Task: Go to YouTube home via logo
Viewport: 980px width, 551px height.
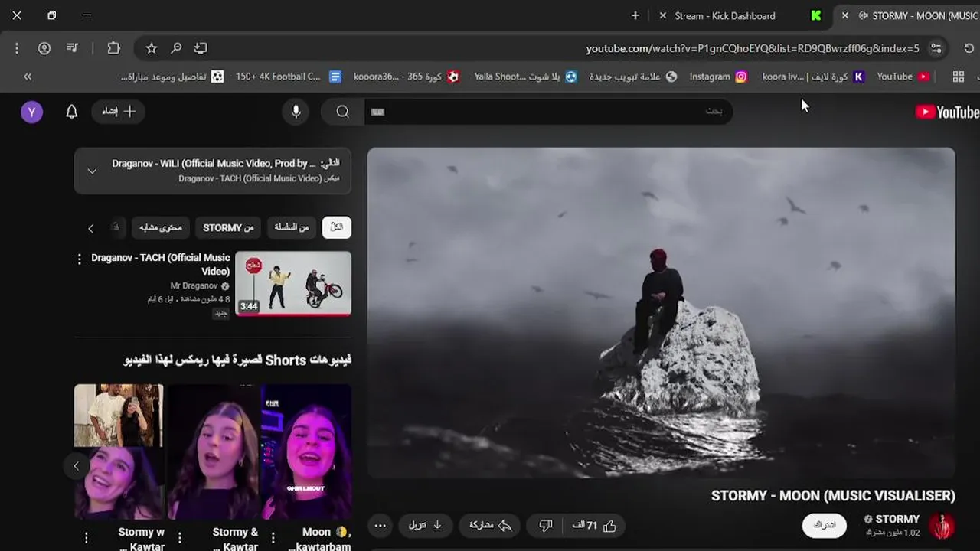Action: [x=947, y=112]
